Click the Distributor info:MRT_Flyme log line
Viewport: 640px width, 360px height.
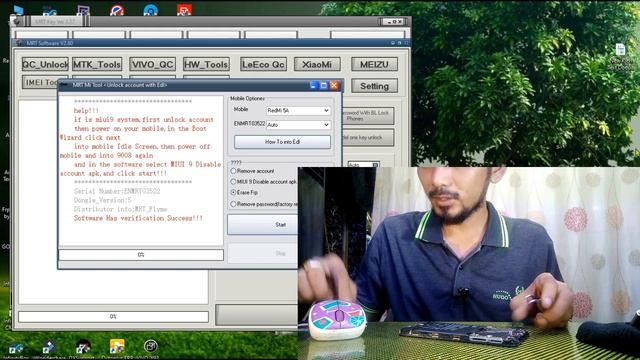120,209
